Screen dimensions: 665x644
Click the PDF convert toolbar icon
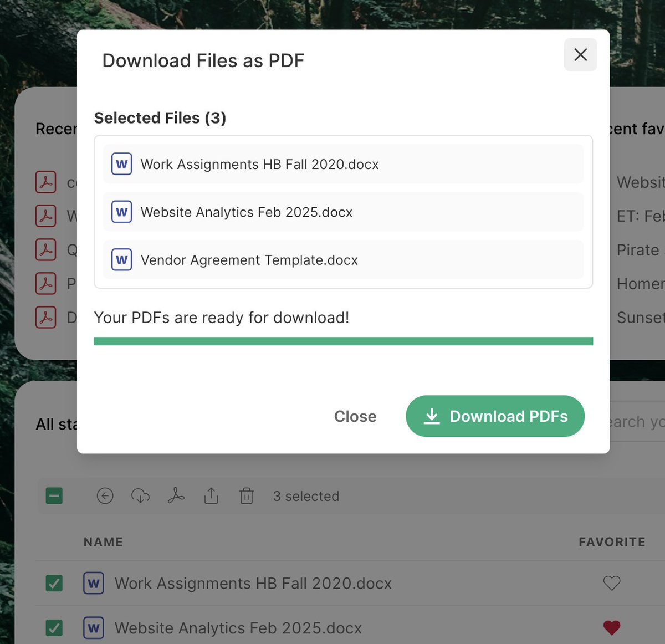(176, 495)
